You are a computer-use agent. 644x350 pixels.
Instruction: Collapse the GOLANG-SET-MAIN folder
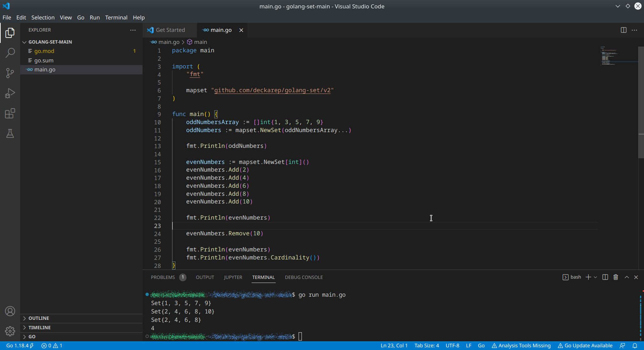pos(24,42)
